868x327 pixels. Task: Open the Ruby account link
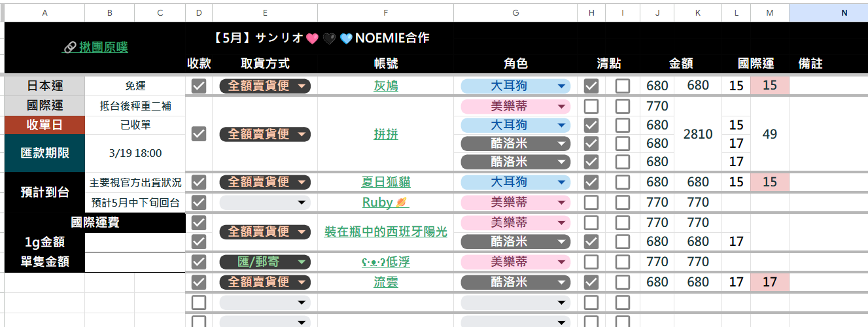point(385,202)
